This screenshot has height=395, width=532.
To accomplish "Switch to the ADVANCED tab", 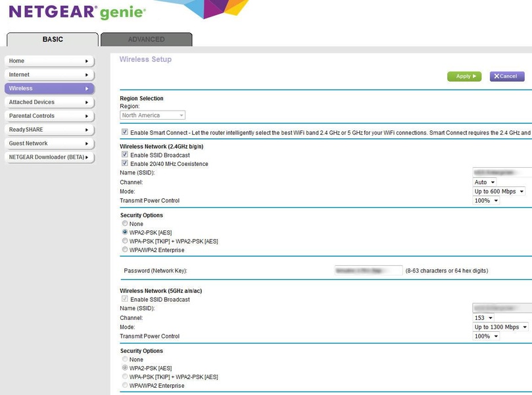I will 147,39.
